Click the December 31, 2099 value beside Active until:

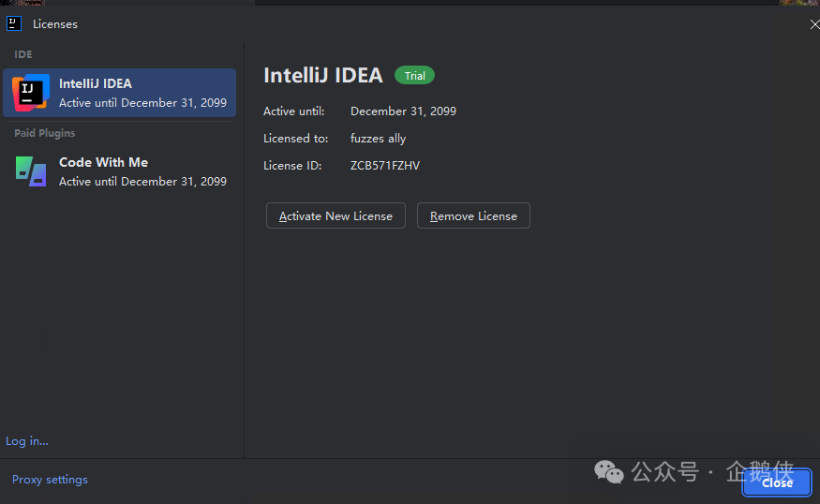point(403,111)
